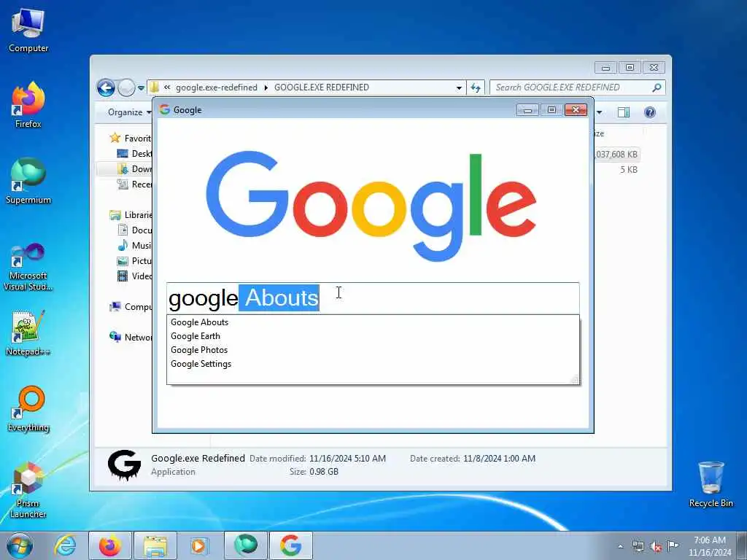Open Windows Media Player from taskbar

tap(198, 545)
